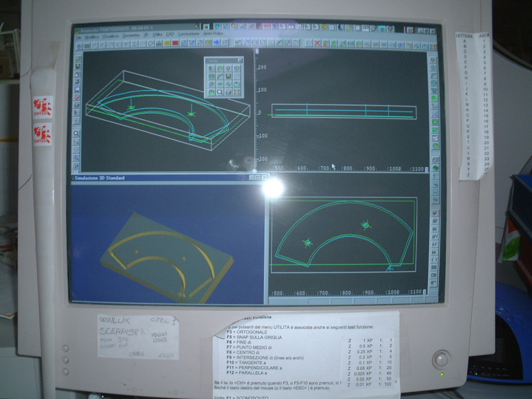This screenshot has height=399, width=532.
Task: Click the solid red rectangle toolbar icon
Action: click(176, 43)
